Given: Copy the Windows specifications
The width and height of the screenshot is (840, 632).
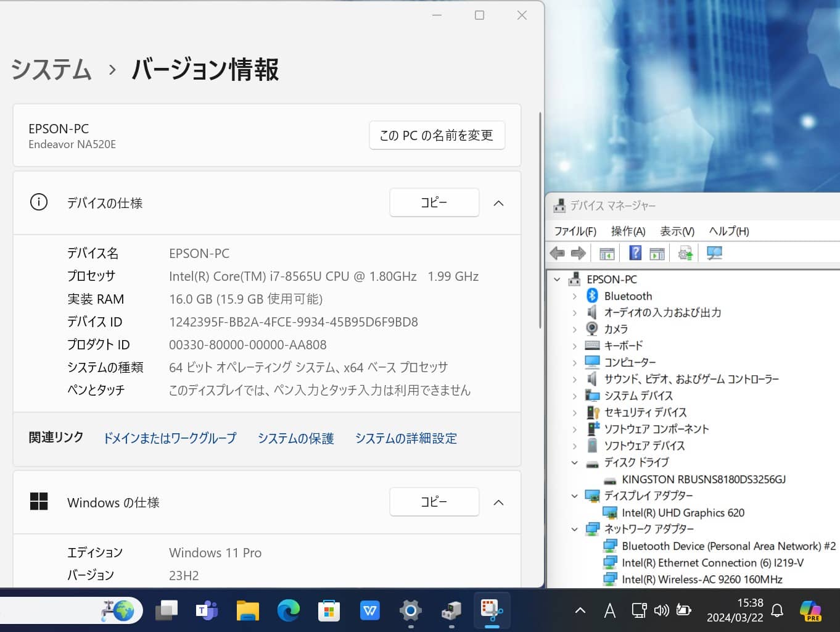Looking at the screenshot, I should 434,502.
